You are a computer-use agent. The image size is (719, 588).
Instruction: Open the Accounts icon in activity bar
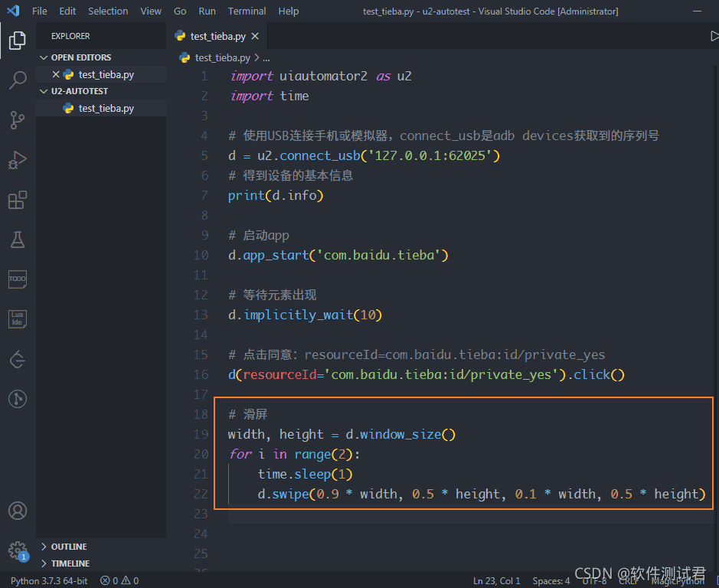point(17,510)
